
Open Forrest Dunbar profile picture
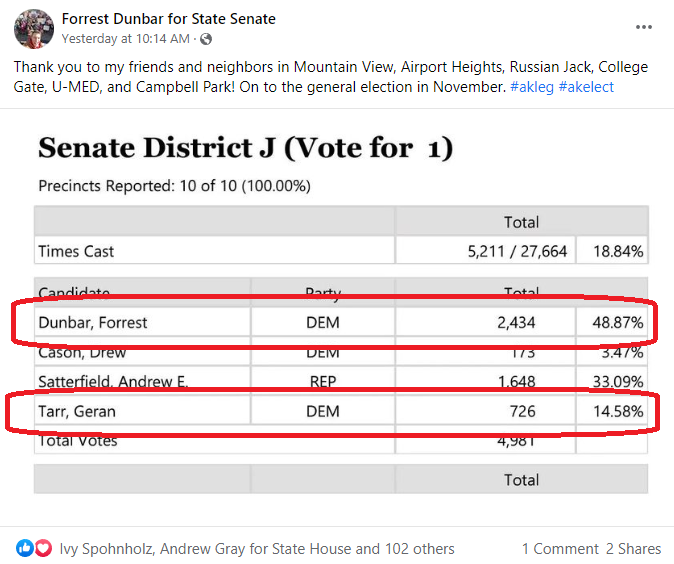[x=34, y=29]
